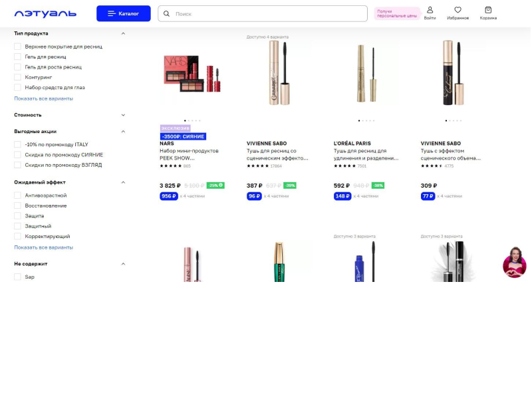Click the NARS rating stars

[x=171, y=166]
